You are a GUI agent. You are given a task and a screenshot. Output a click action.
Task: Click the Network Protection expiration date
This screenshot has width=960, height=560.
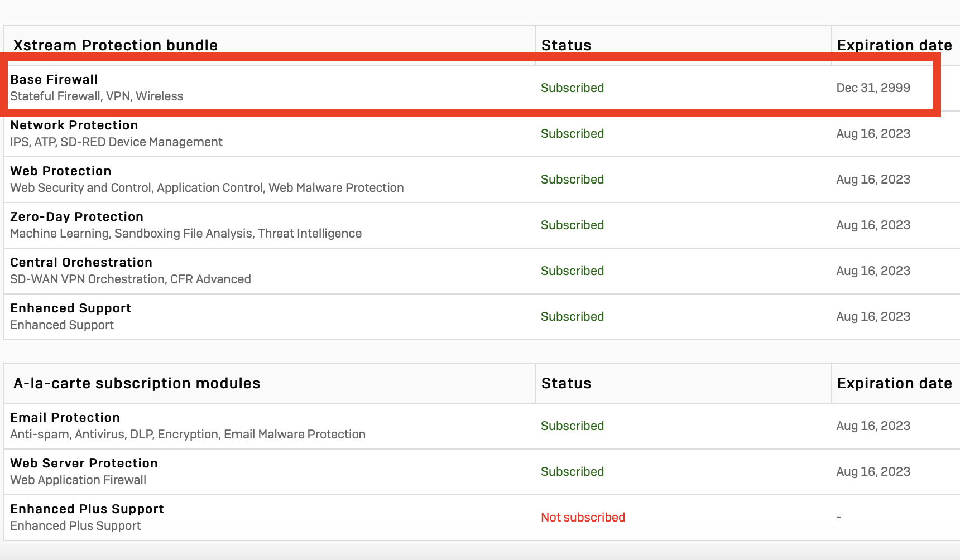coord(873,133)
